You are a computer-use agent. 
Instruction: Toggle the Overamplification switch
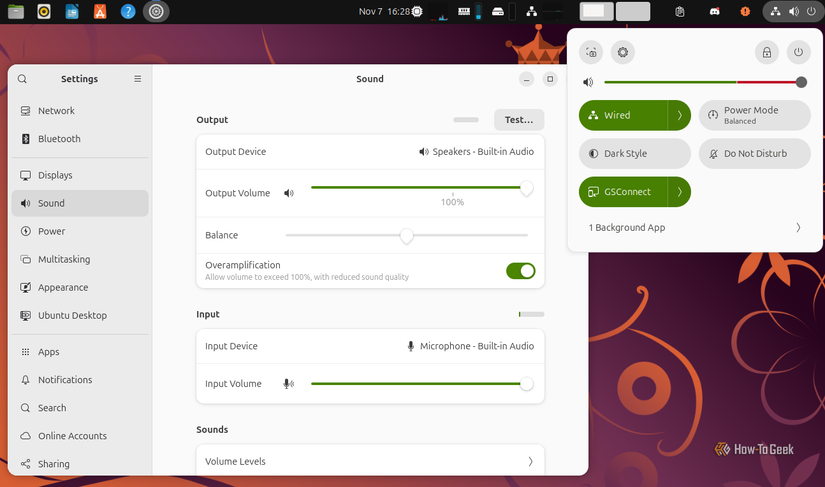pos(520,271)
